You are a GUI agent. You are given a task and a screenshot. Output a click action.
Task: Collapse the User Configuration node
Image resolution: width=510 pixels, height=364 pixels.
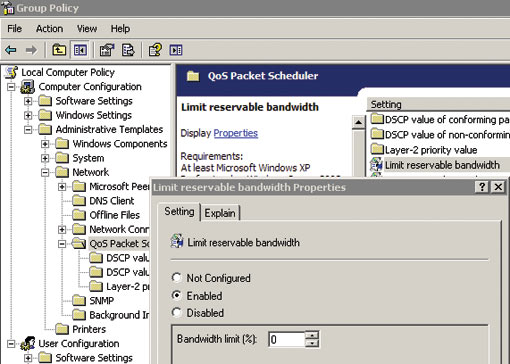coord(11,344)
